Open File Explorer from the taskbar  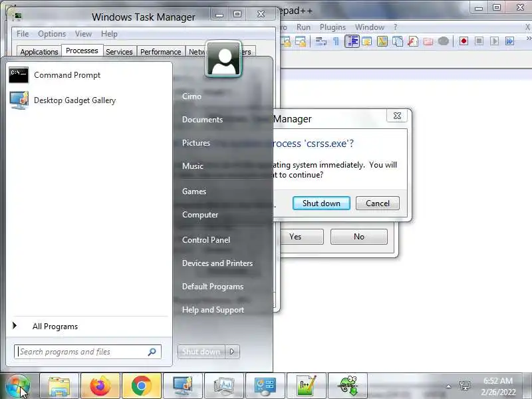pos(59,386)
